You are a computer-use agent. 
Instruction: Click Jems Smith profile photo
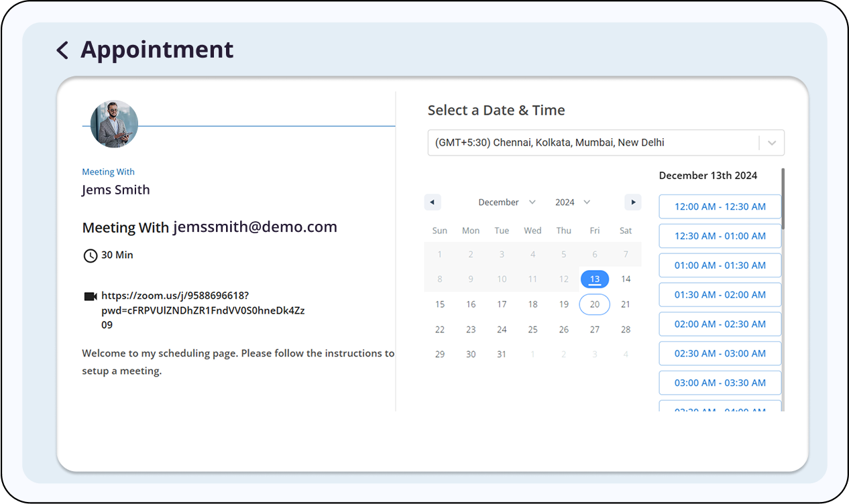tap(114, 125)
